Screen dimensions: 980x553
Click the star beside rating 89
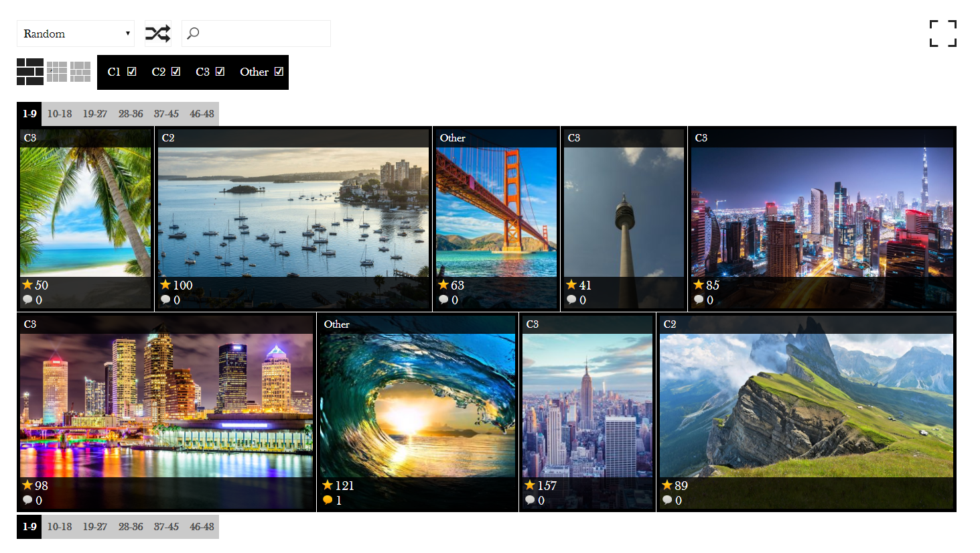point(667,485)
